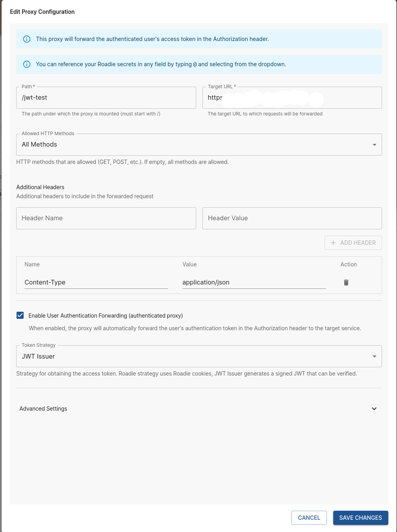397x532 pixels.
Task: Click the SAVE CHANGES button
Action: [x=360, y=518]
